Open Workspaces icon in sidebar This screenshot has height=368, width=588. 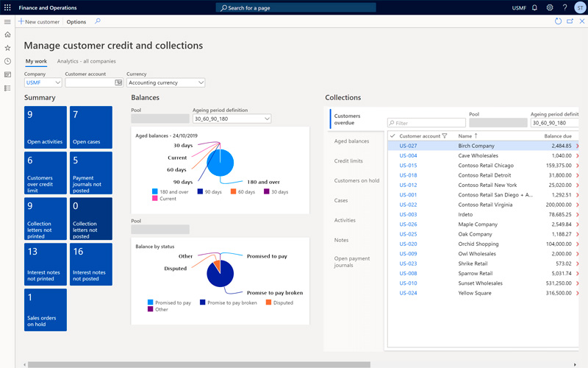(x=7, y=75)
